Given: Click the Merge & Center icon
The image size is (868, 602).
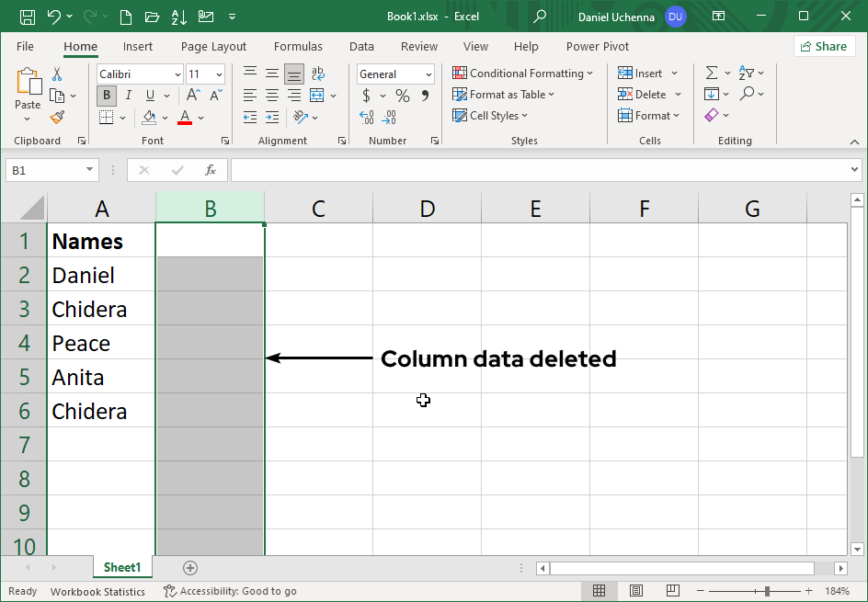Looking at the screenshot, I should coord(317,96).
